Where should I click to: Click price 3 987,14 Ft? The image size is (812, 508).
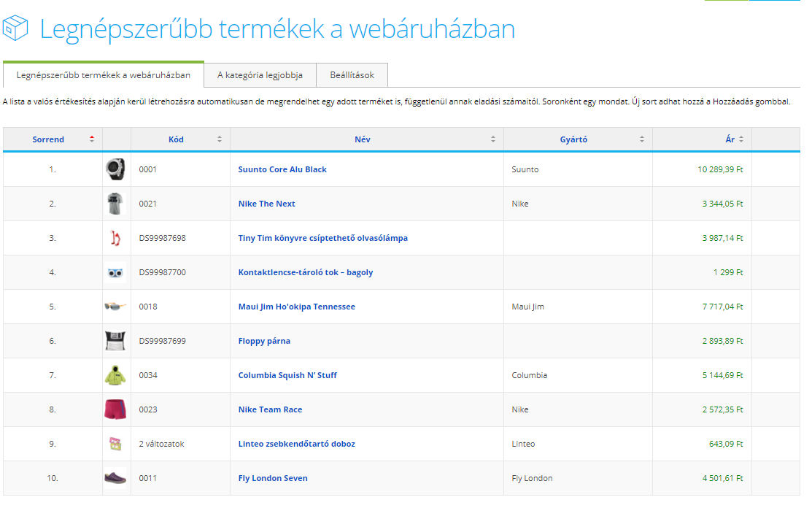722,238
